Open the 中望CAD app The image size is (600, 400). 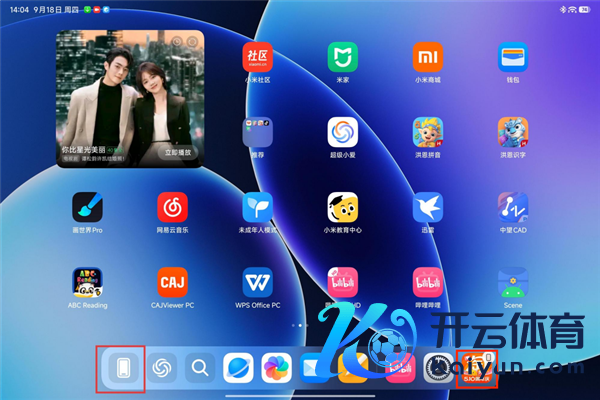coord(513,208)
